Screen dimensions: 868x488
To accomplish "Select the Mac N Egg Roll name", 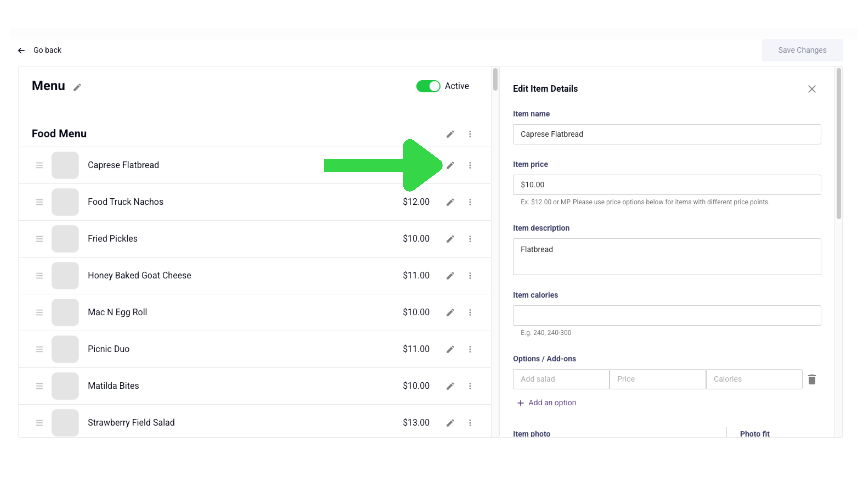I will point(117,312).
